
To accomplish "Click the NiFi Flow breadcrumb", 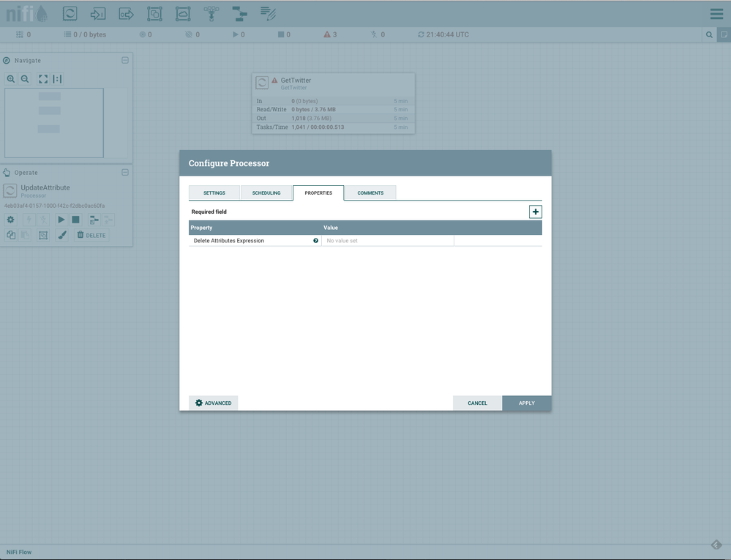I will pyautogui.click(x=19, y=552).
